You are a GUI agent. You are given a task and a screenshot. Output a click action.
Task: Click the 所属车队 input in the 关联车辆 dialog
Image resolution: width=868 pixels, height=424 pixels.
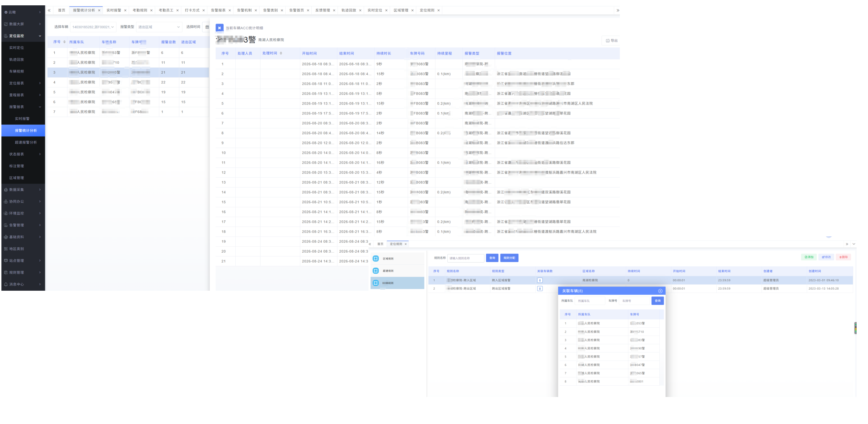590,301
